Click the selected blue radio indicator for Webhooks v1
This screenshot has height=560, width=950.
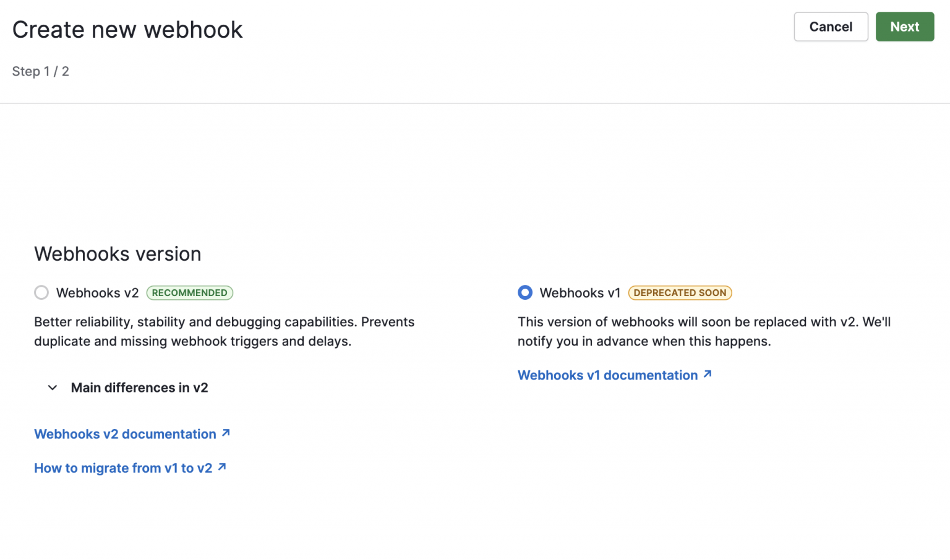pyautogui.click(x=524, y=292)
